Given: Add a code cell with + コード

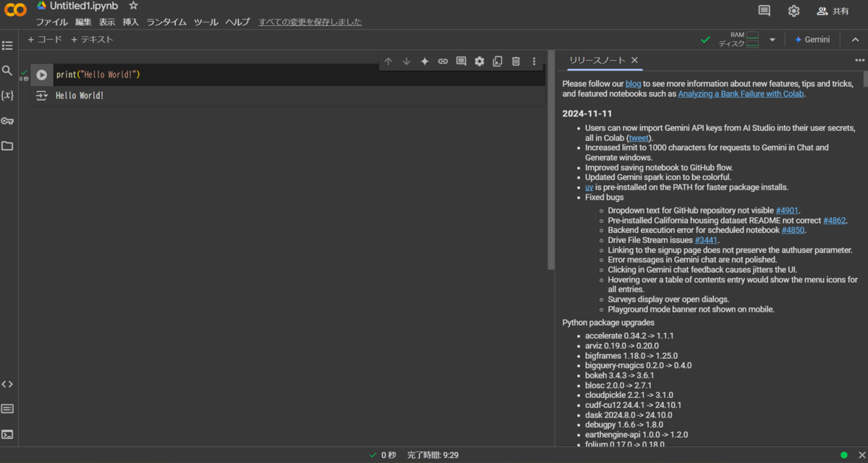Looking at the screenshot, I should point(45,40).
